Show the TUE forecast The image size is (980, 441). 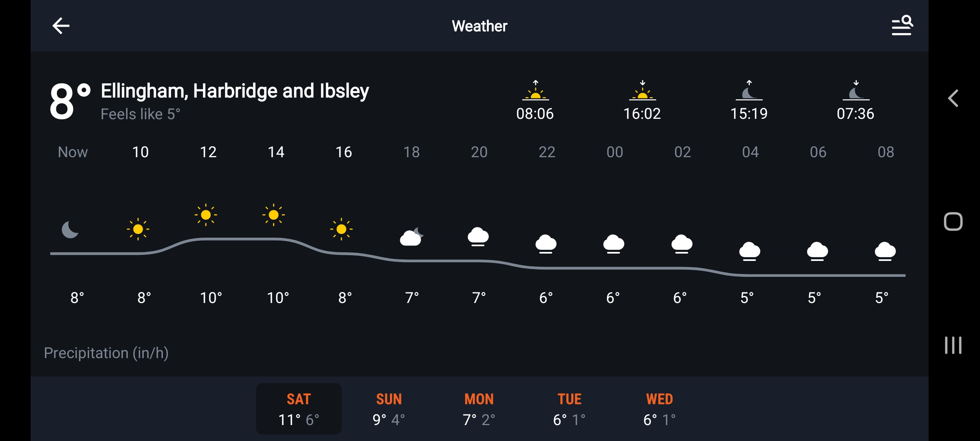pos(569,409)
